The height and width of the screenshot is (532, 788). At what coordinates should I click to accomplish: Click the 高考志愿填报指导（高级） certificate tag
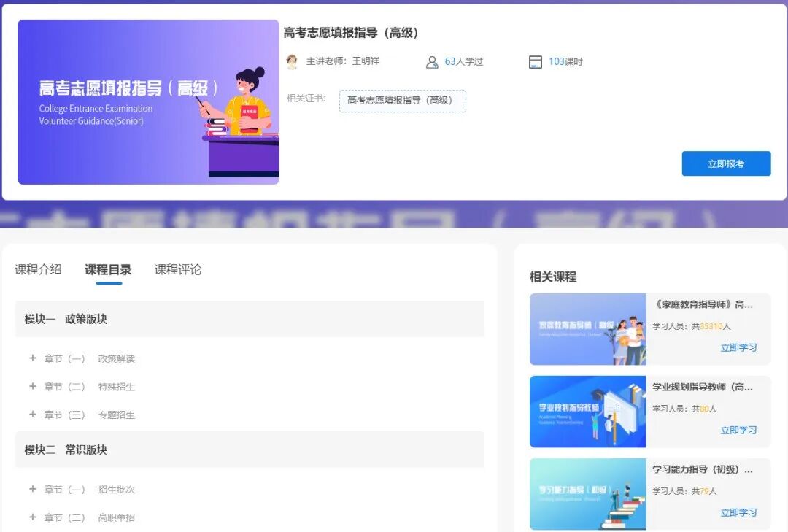(402, 101)
